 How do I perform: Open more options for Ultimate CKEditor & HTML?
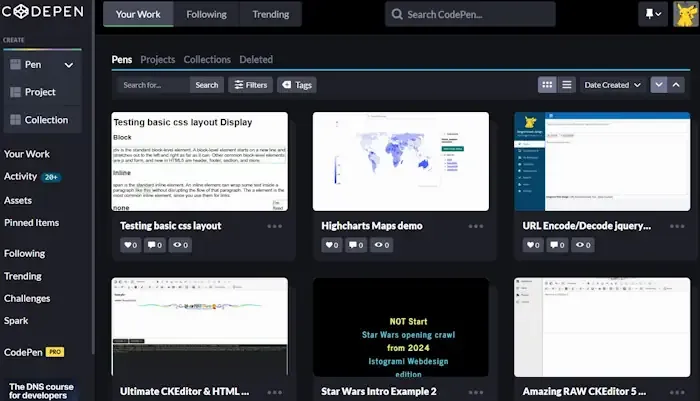point(275,392)
